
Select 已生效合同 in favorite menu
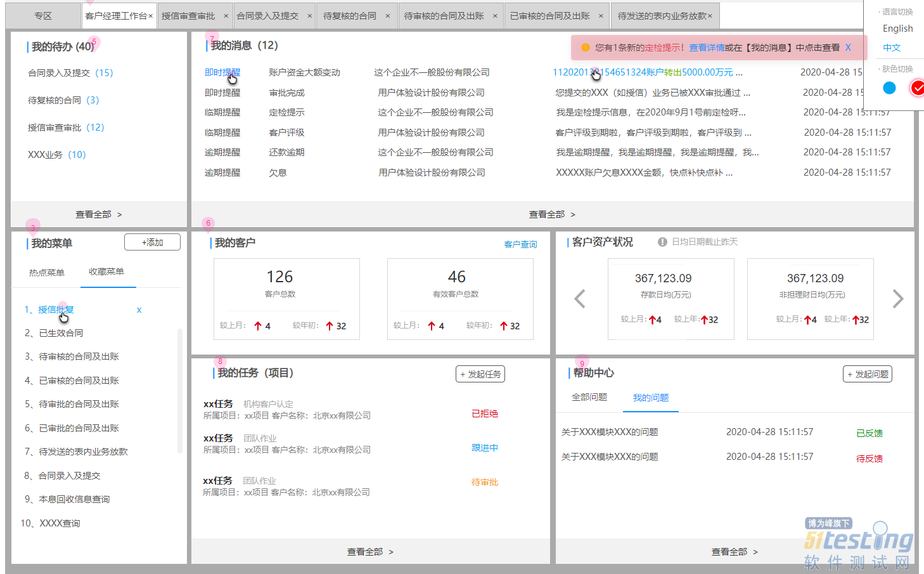click(x=61, y=333)
